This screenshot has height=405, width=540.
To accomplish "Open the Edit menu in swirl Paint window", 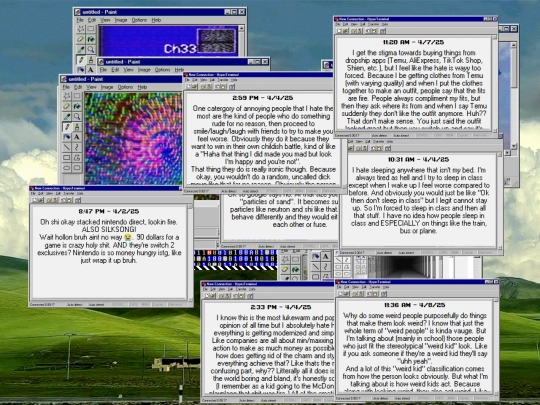I will pyautogui.click(x=78, y=87).
